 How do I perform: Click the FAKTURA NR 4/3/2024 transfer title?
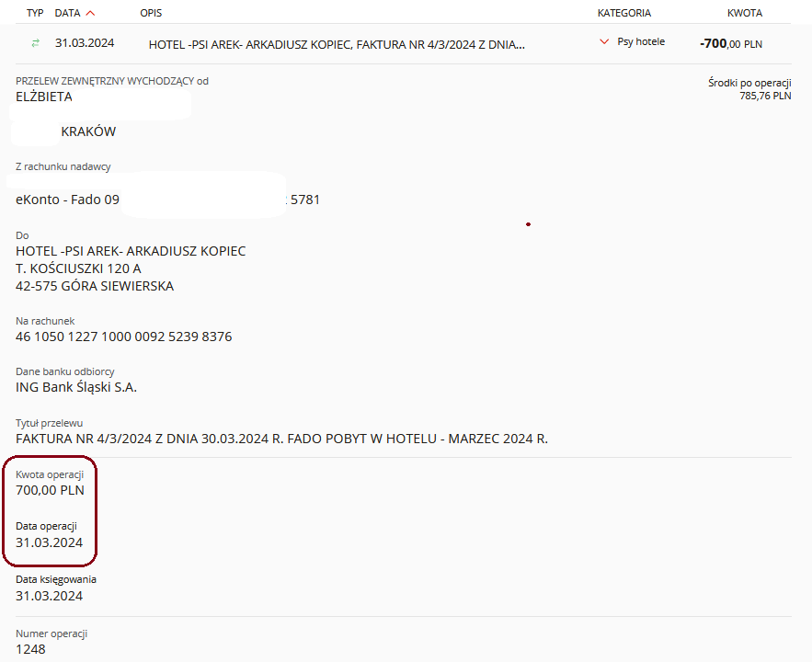tap(281, 439)
